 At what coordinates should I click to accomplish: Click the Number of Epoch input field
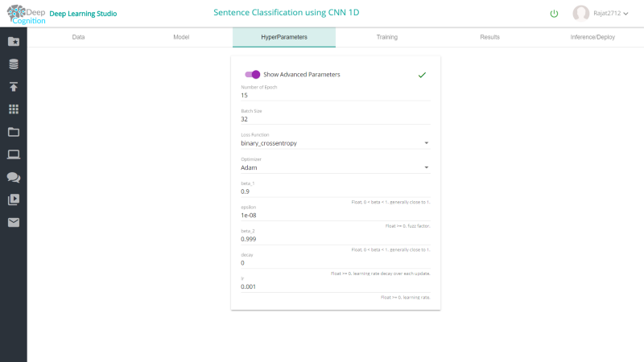click(335, 95)
